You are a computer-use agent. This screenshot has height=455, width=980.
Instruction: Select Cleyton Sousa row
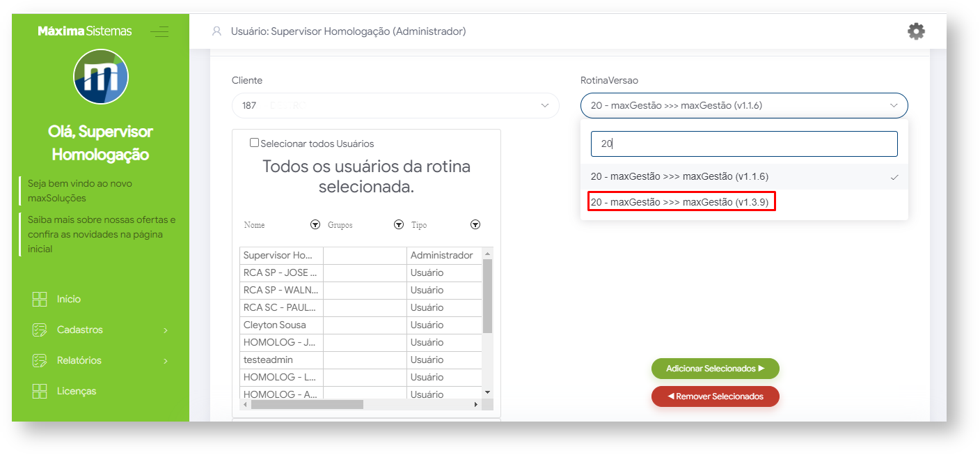coord(361,325)
